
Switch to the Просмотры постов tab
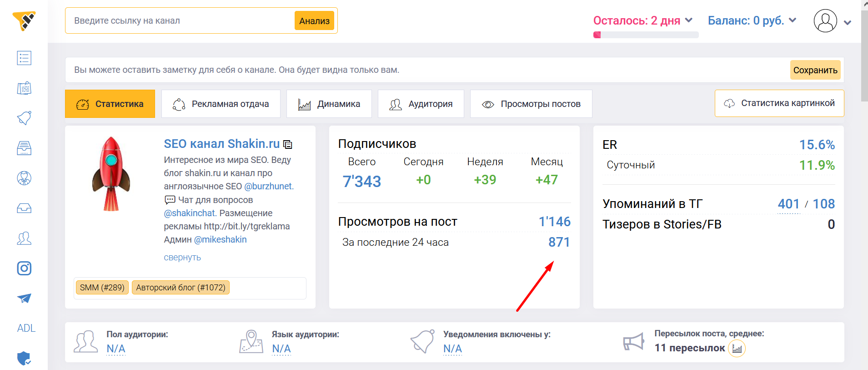[531, 104]
